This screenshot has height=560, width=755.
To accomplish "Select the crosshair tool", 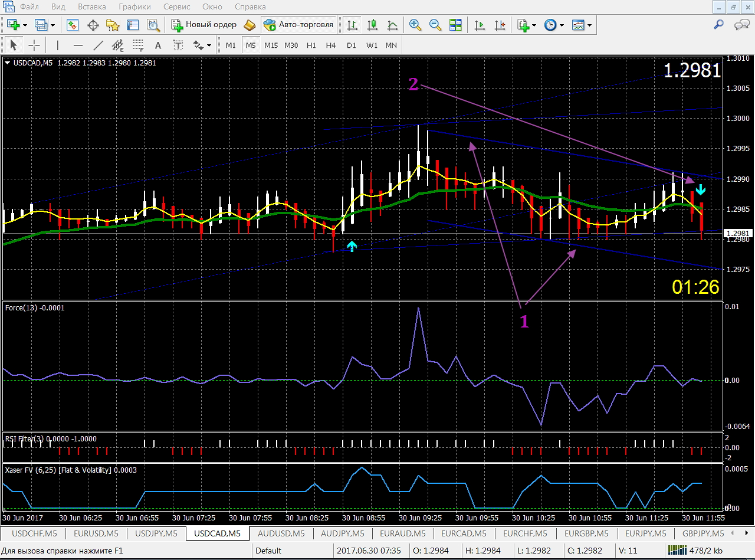I will click(x=34, y=45).
